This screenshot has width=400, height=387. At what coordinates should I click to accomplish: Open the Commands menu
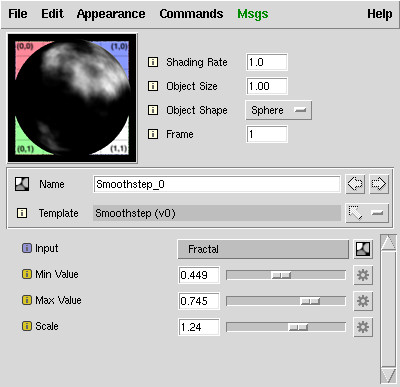191,14
